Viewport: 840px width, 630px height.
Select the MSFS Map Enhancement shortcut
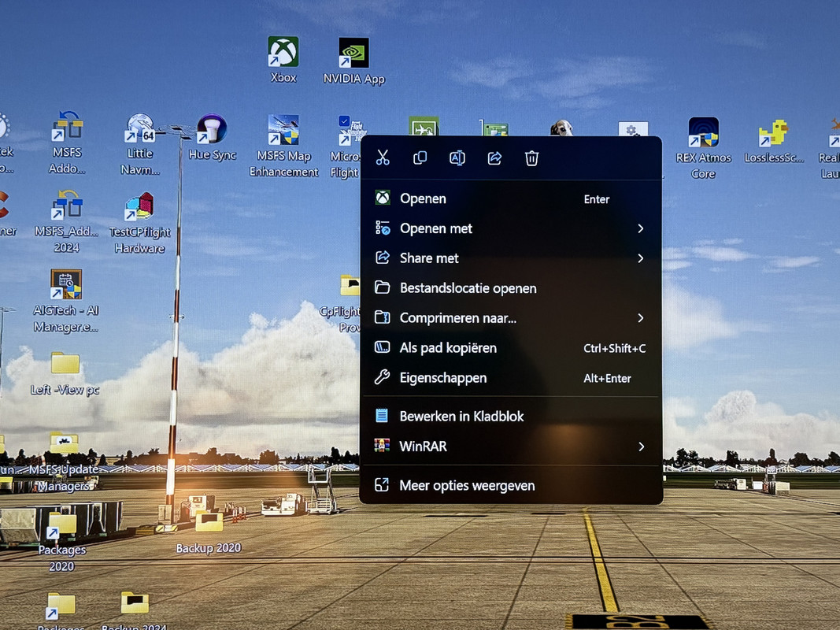283,145
